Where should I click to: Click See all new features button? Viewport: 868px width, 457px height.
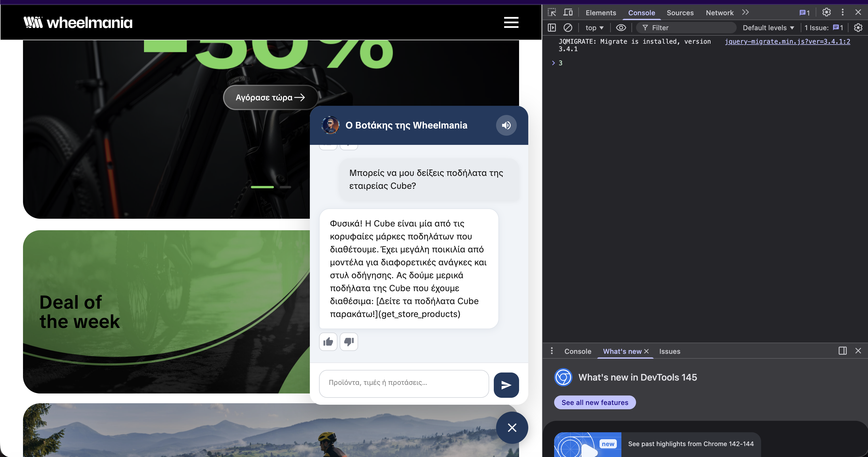coord(595,402)
